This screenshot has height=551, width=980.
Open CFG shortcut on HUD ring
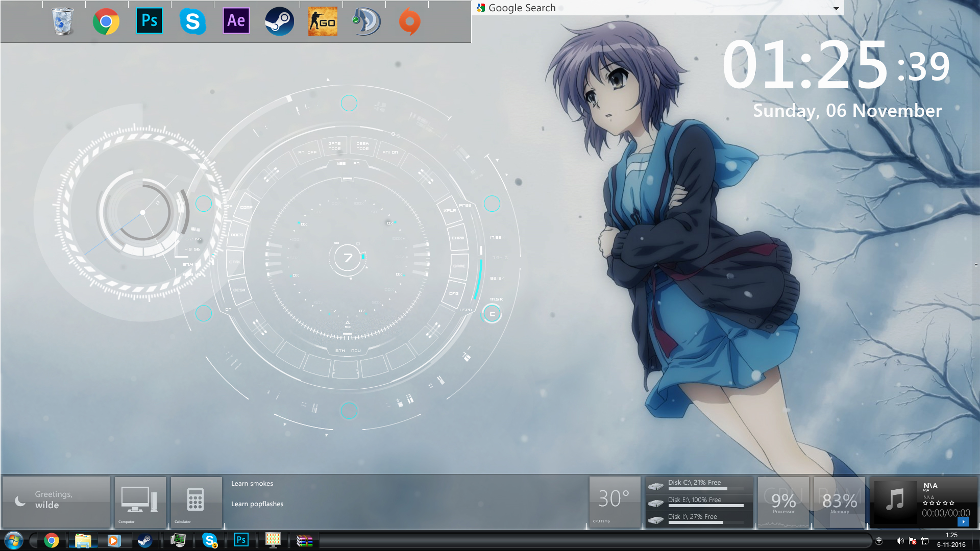tap(454, 293)
